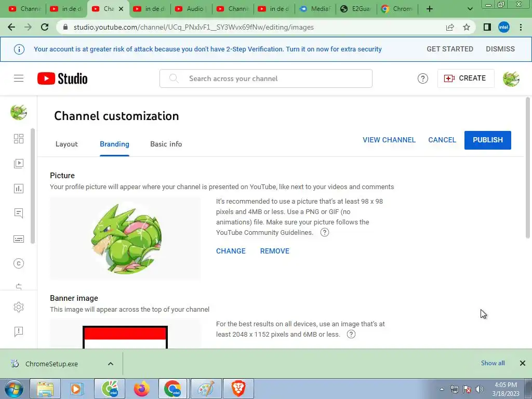
Task: Share this page icon in address bar
Action: point(450,27)
